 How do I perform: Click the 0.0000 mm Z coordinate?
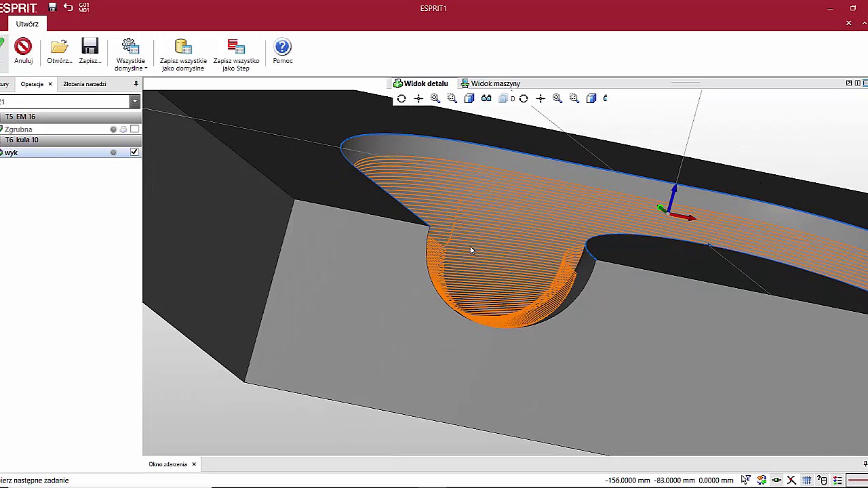click(x=716, y=481)
